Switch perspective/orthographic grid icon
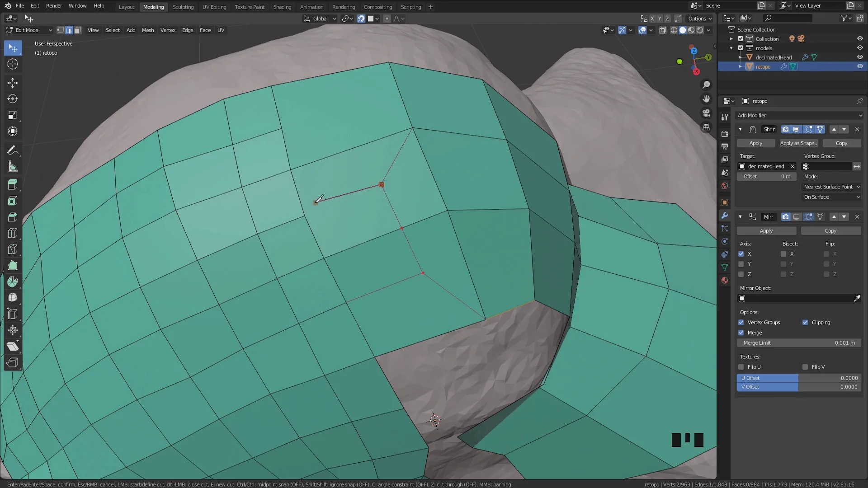Image resolution: width=868 pixels, height=488 pixels. [x=706, y=127]
